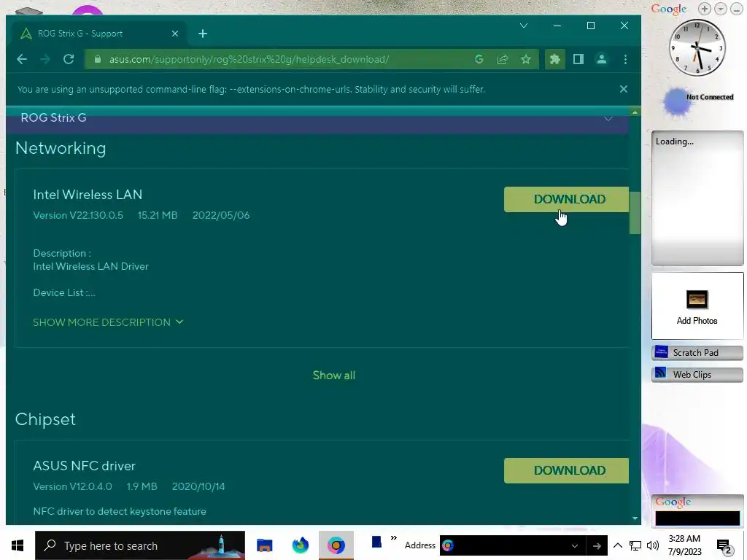The image size is (747, 560).
Task: Open the Scratch Pad gadget
Action: point(697,353)
